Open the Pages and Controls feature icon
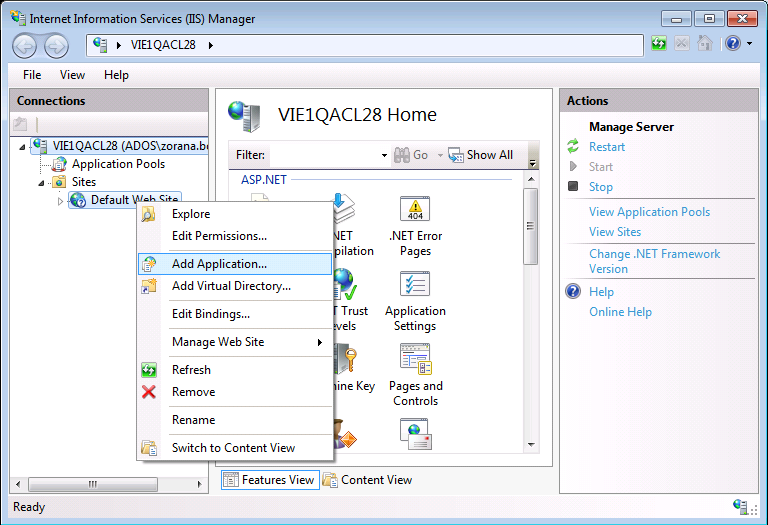Image resolution: width=768 pixels, height=525 pixels. point(415,357)
